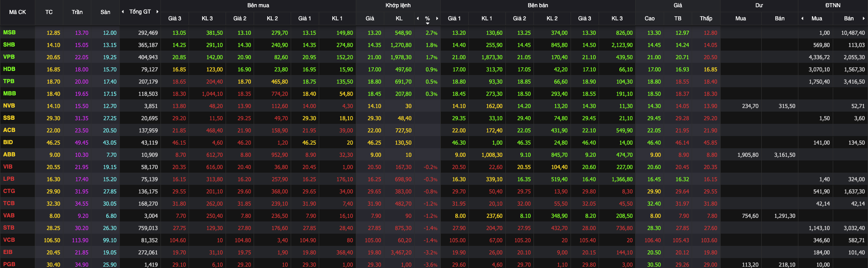Click VCB reference price 106.50
The image size is (868, 268).
pos(52,240)
